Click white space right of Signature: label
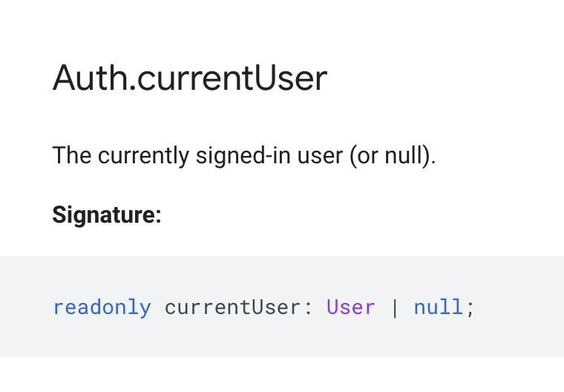This screenshot has height=392, width=564. point(360,215)
